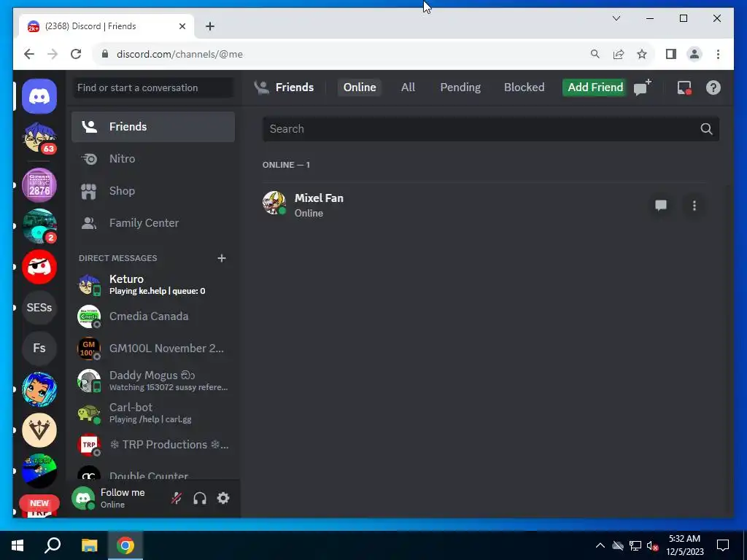Viewport: 747px width, 560px height.
Task: Open the SESs server
Action: click(x=39, y=308)
